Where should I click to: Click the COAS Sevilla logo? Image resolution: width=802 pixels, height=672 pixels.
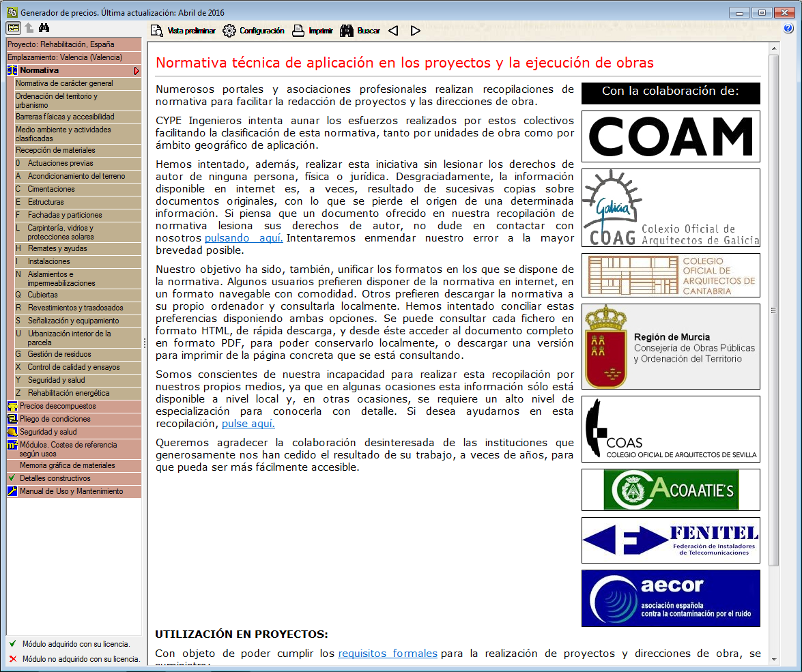[670, 429]
